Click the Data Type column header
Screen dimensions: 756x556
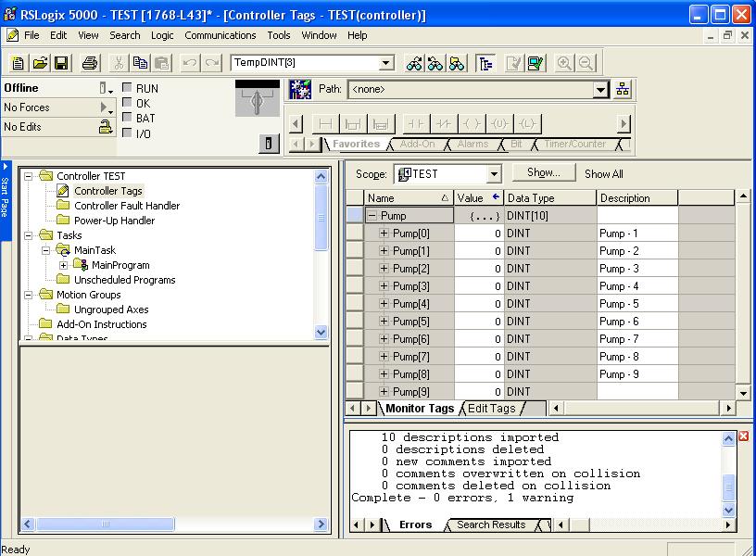[550, 198]
